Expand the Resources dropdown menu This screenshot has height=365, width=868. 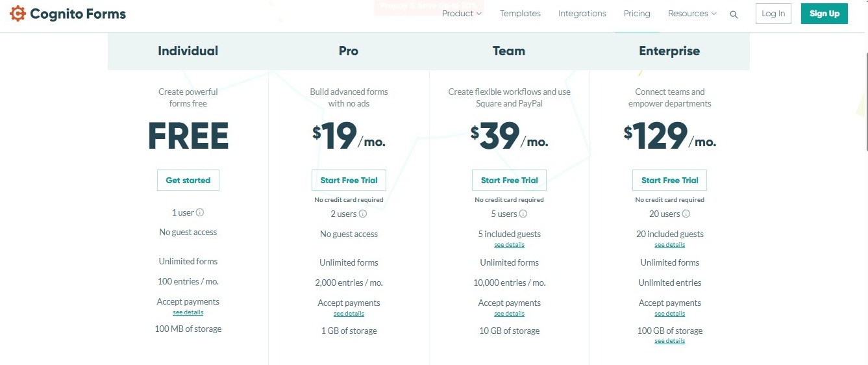[692, 14]
